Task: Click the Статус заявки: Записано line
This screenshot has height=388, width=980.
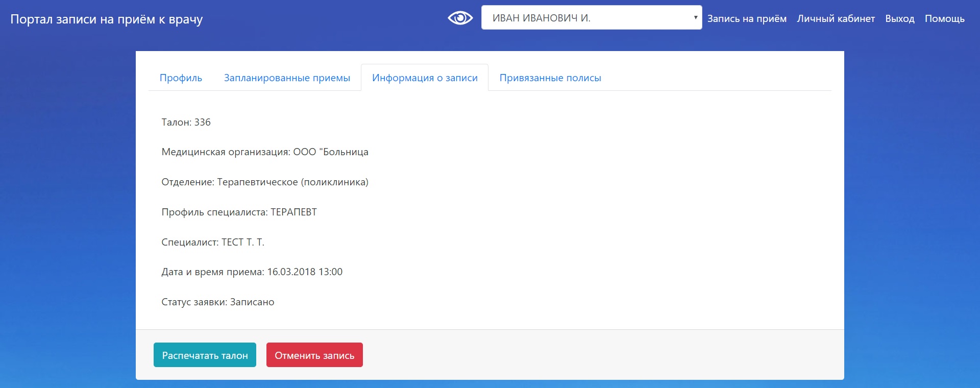Action: (x=217, y=302)
